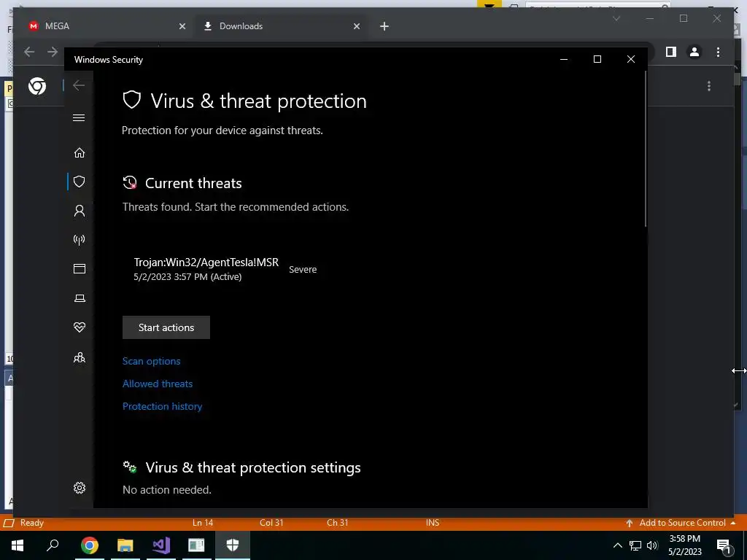Open File Explorer from the taskbar
The image size is (747, 560).
point(125,545)
